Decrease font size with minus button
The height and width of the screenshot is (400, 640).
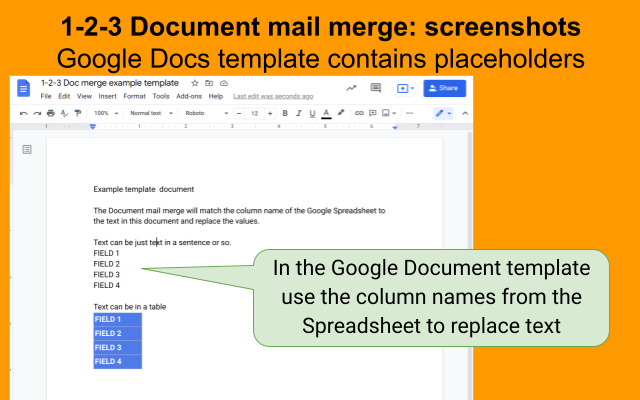click(x=239, y=113)
